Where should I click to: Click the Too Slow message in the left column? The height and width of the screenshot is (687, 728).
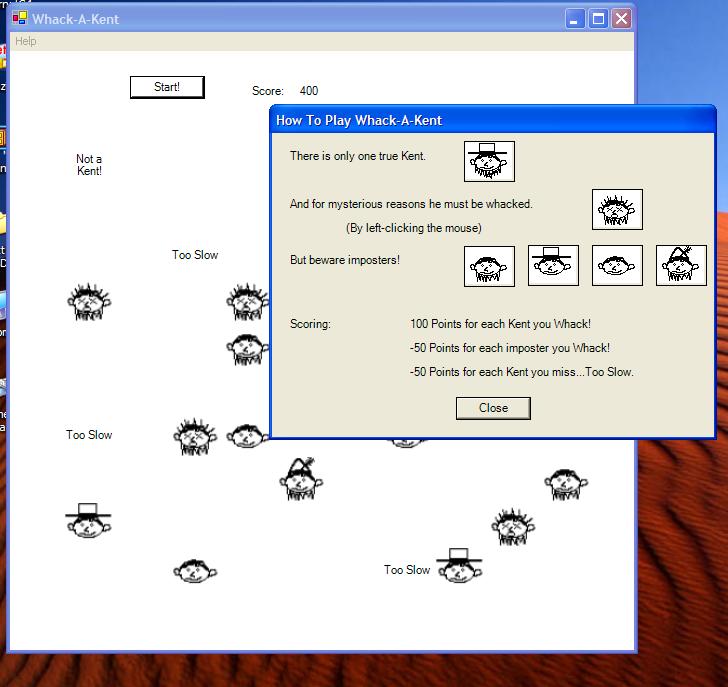coord(89,435)
